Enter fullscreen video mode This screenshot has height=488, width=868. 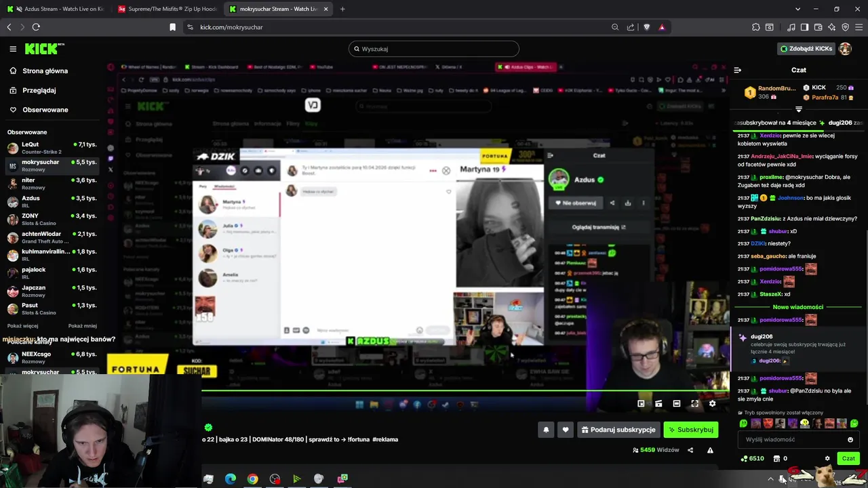click(694, 404)
